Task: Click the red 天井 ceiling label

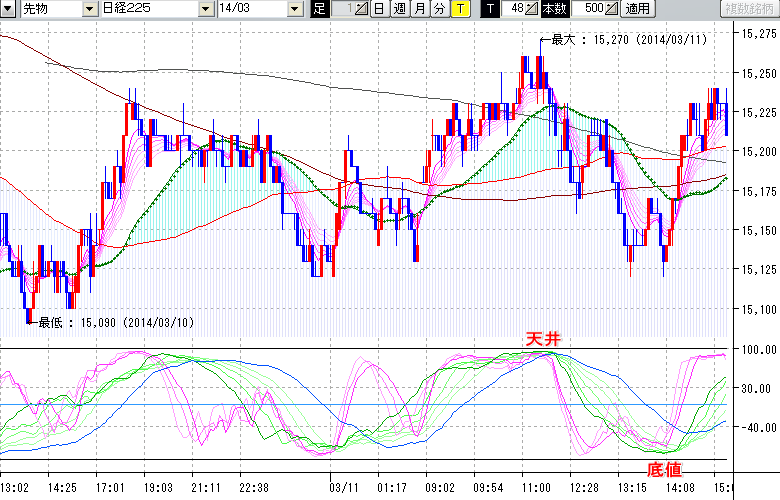Action: click(x=544, y=340)
